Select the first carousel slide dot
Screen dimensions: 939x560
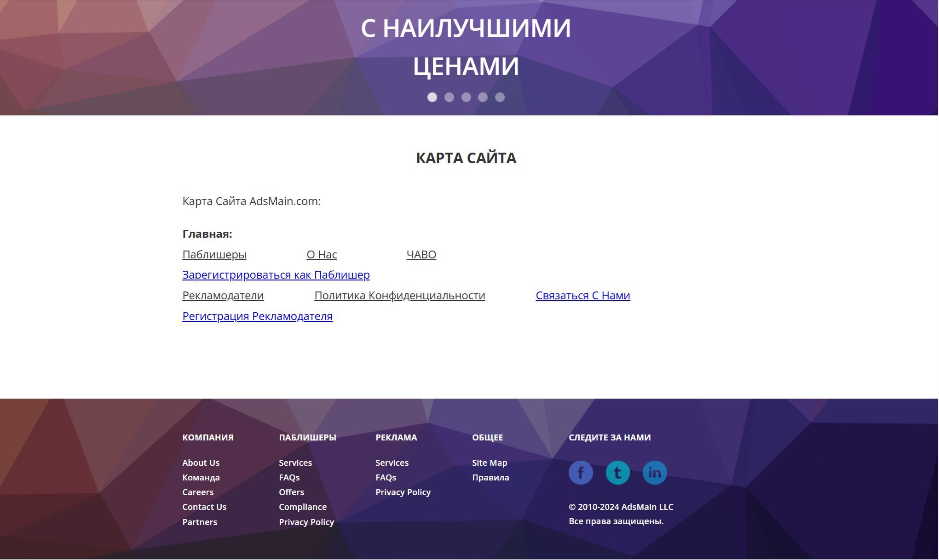pos(432,97)
